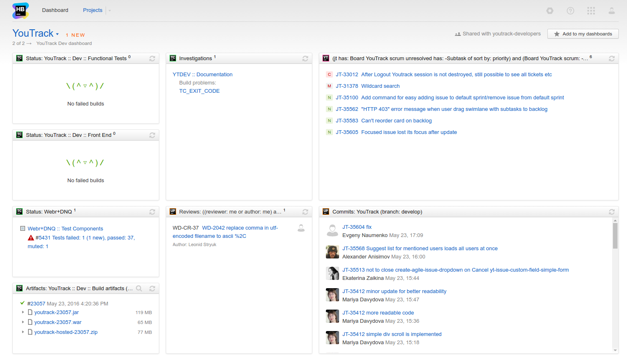Click the build status square for Webr+DNQ

23,228
